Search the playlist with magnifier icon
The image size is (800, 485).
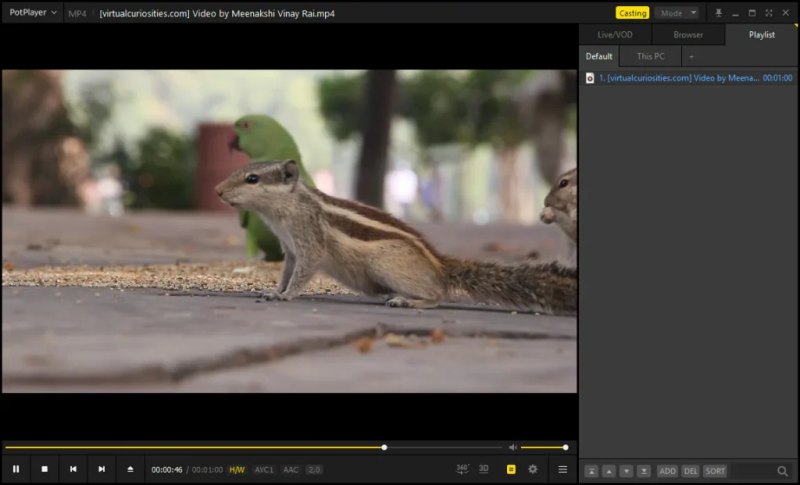[x=782, y=471]
